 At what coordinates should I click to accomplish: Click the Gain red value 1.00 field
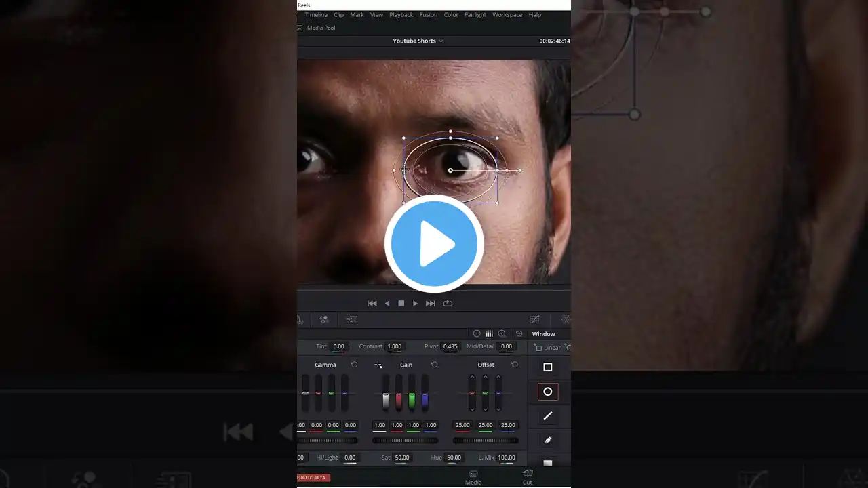point(397,425)
